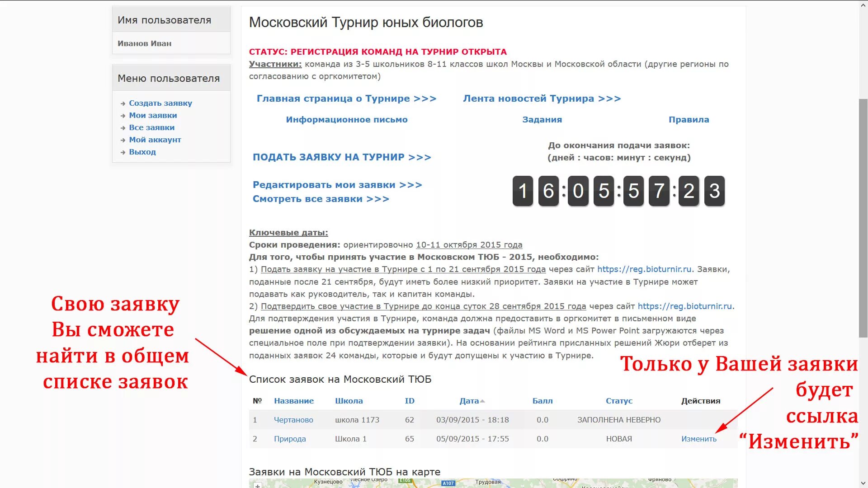The height and width of the screenshot is (488, 868).
Task: Click username Иванов Иван
Action: tap(144, 43)
